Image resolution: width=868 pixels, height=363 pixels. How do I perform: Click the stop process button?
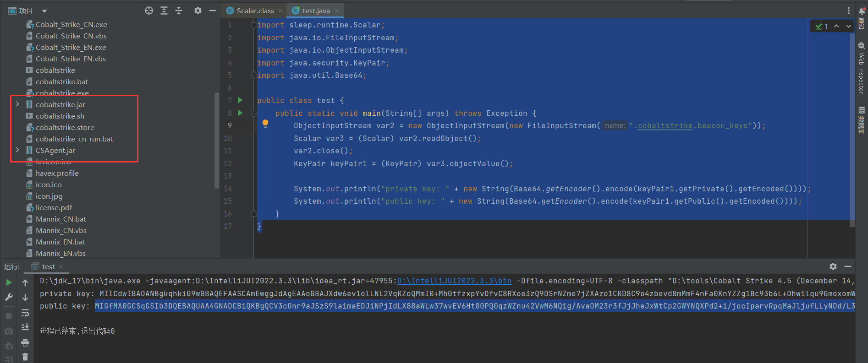pyautogui.click(x=9, y=316)
